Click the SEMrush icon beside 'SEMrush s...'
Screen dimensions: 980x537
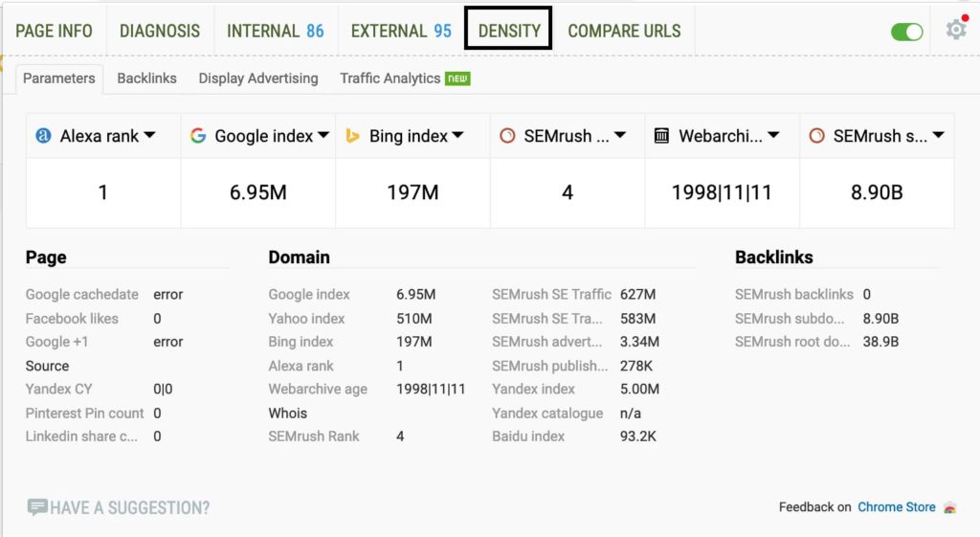click(816, 135)
